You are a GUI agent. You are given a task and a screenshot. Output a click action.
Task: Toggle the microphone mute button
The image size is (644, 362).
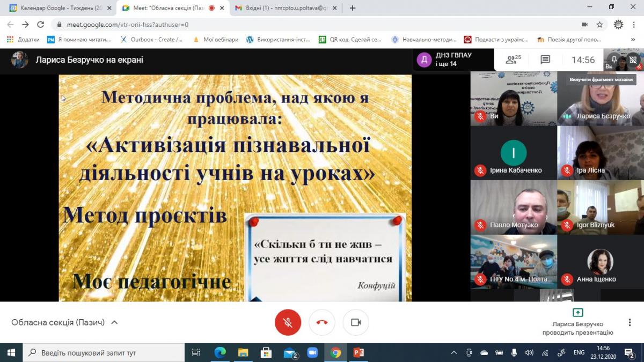coord(288,322)
